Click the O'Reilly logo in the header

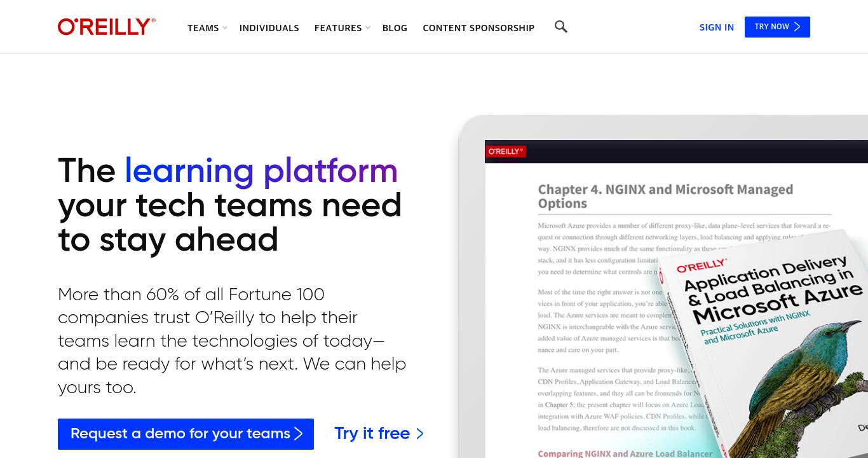pos(107,27)
